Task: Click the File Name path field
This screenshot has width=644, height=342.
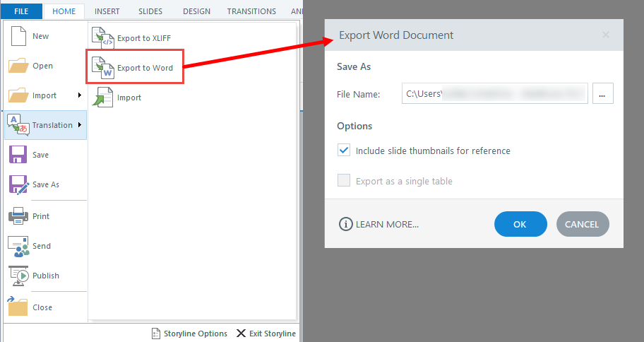Action: (494, 94)
